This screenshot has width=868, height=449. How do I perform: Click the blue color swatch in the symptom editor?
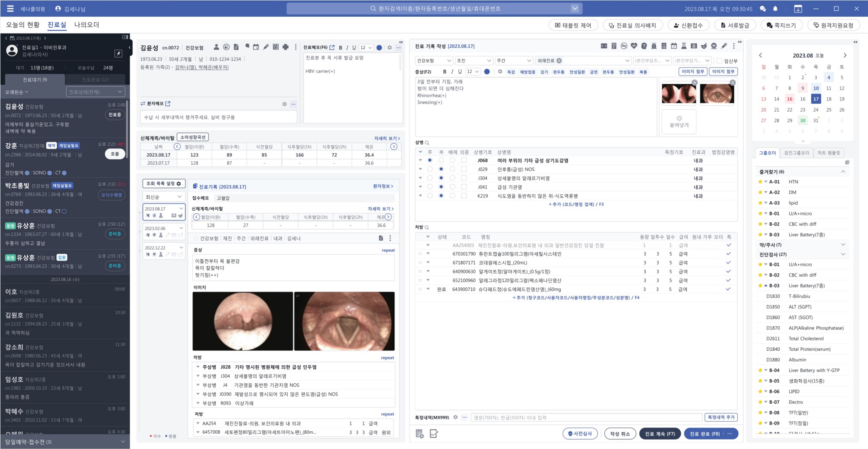487,71
